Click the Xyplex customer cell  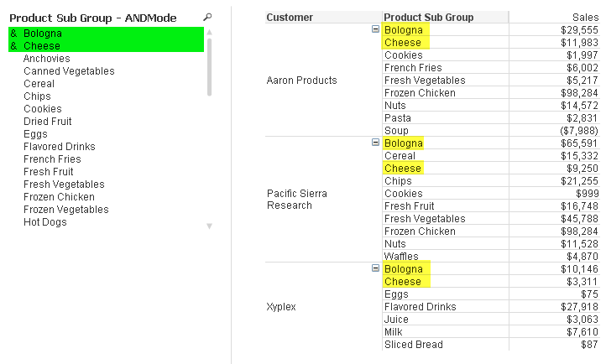point(281,307)
